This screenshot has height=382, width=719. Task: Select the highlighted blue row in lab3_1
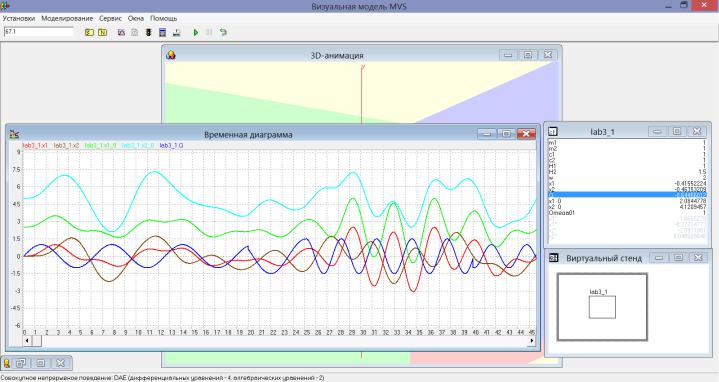click(x=627, y=195)
